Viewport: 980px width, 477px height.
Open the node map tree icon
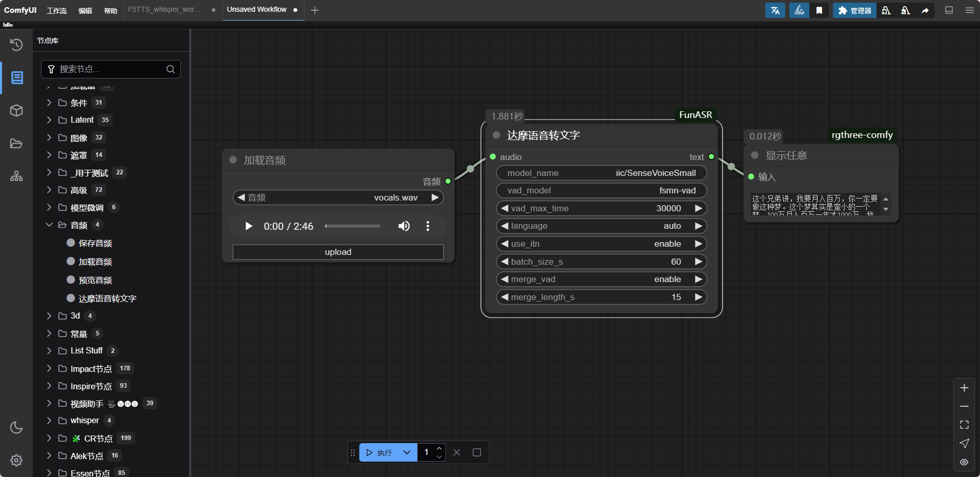tap(16, 176)
